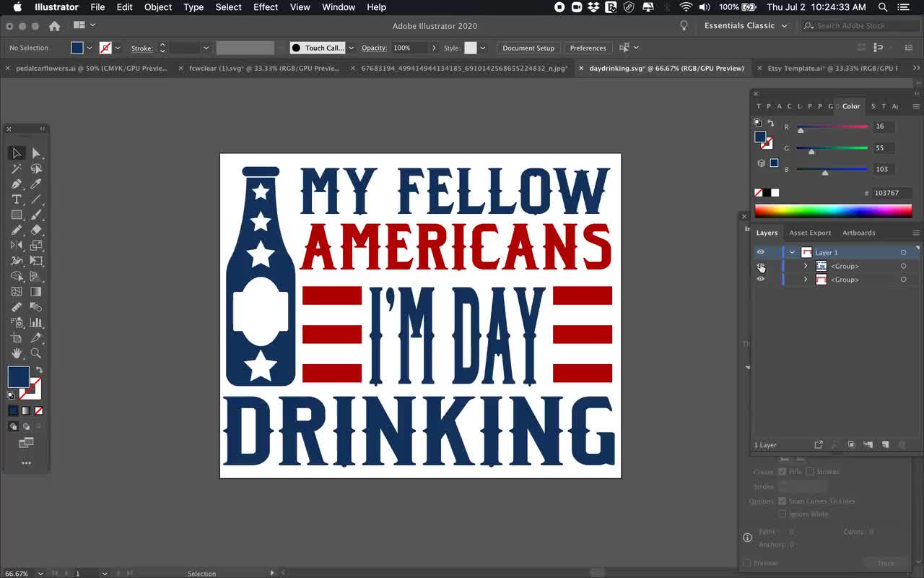Toggle visibility of second Group sublayer
924x578 pixels.
click(x=760, y=279)
